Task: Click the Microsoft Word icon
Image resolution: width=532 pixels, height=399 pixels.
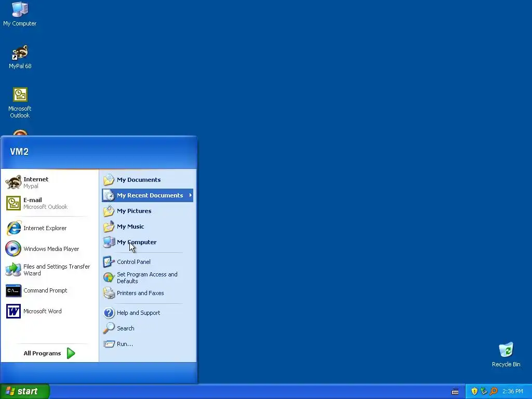Action: pyautogui.click(x=14, y=311)
